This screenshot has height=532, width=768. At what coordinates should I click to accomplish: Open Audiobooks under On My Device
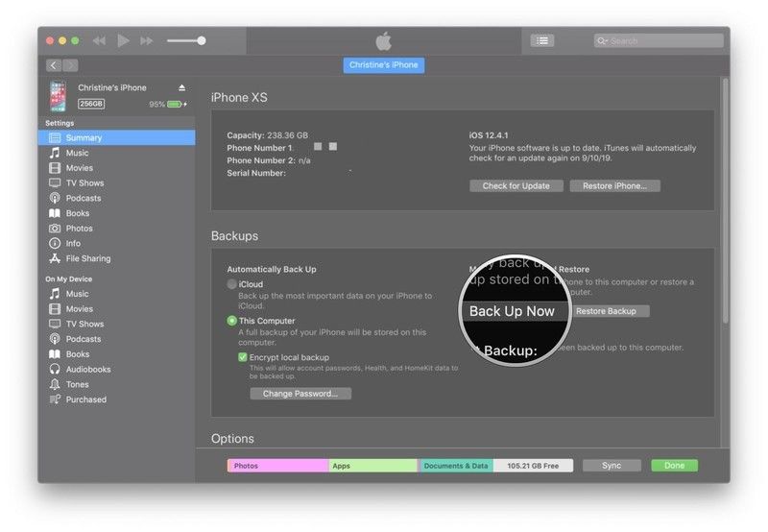coord(87,369)
